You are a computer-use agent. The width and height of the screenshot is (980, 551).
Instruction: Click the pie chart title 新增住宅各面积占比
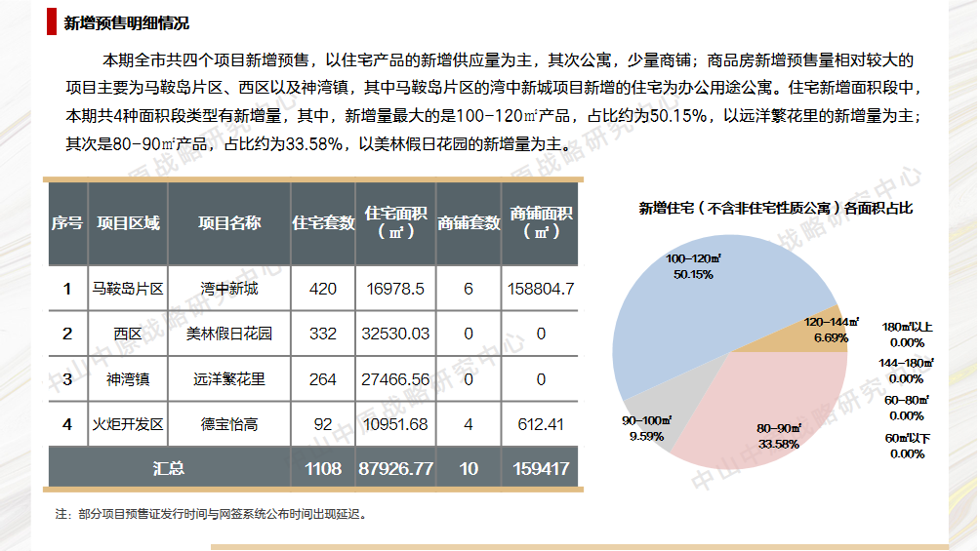775,208
